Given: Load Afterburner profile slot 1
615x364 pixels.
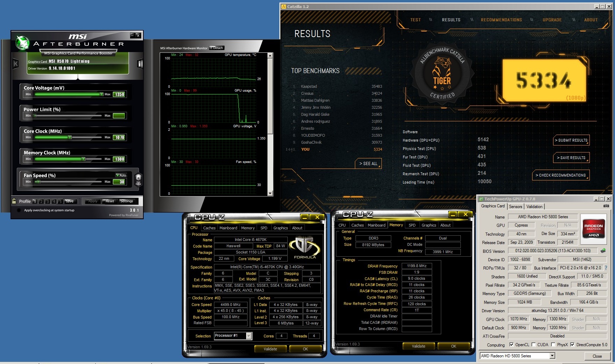Looking at the screenshot, I should coord(35,201).
